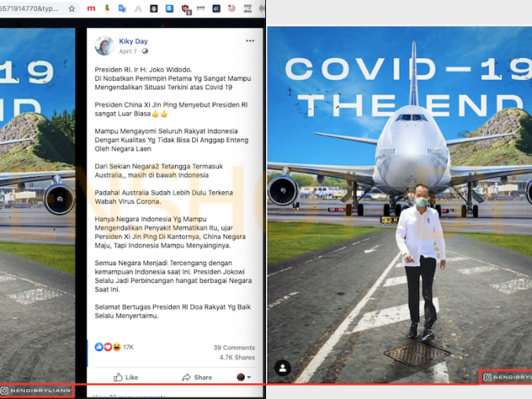Open the dark 'cl' extension icon
This screenshot has height=399, width=532.
pyautogui.click(x=216, y=9)
